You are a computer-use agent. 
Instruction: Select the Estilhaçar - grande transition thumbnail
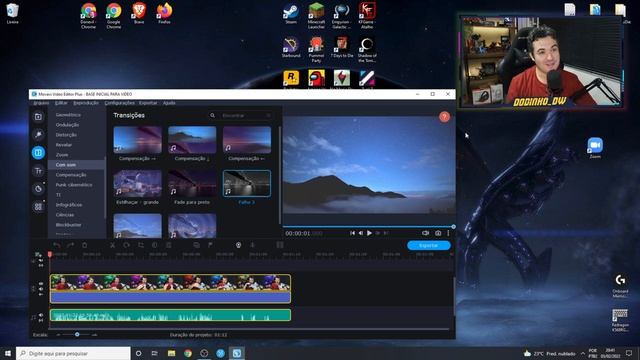pyautogui.click(x=138, y=184)
